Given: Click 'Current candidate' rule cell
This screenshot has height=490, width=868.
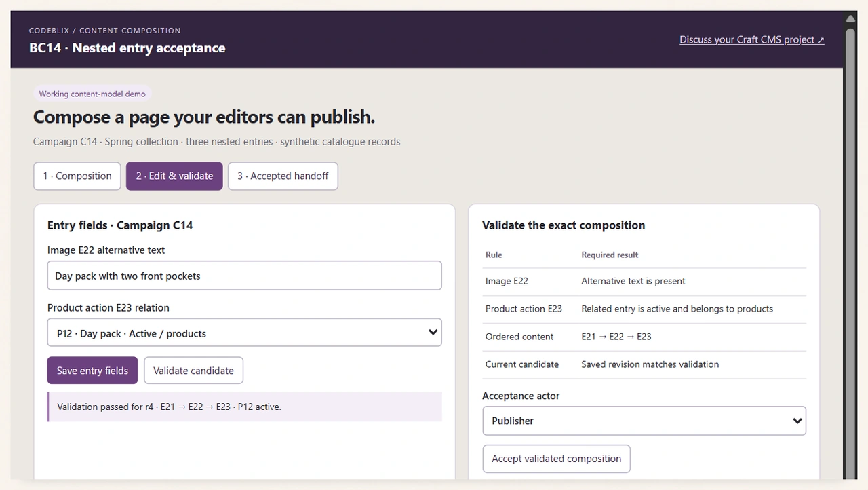Looking at the screenshot, I should tap(522, 364).
